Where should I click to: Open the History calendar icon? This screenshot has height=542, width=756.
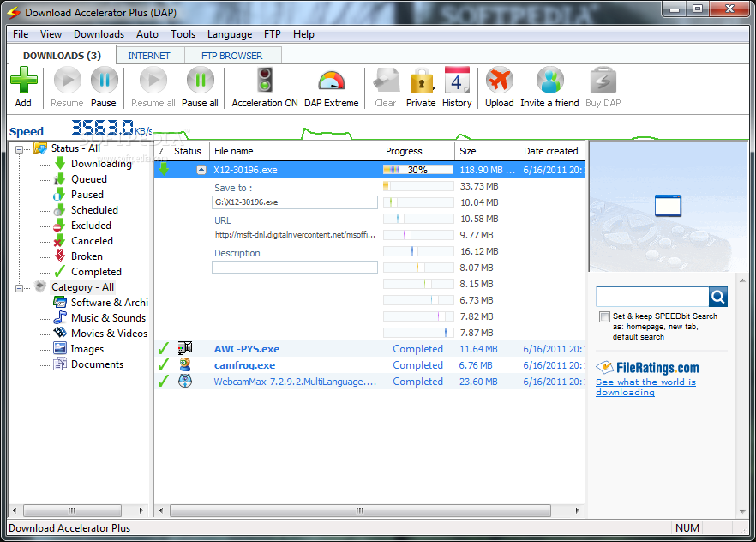457,81
